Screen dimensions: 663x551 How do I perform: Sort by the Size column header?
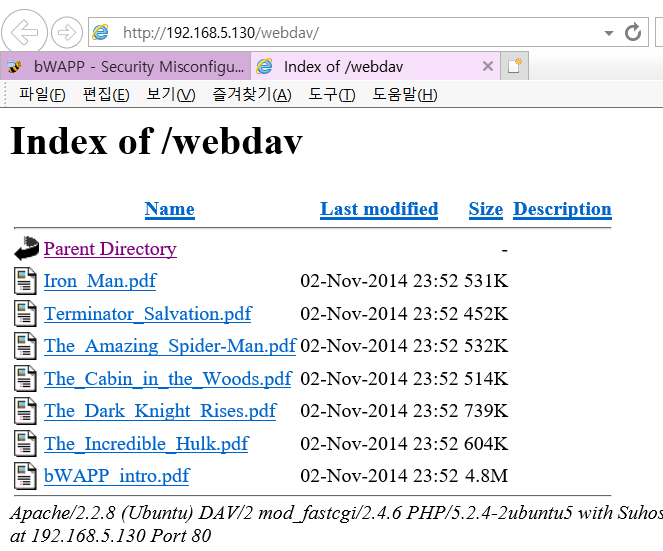(x=485, y=209)
